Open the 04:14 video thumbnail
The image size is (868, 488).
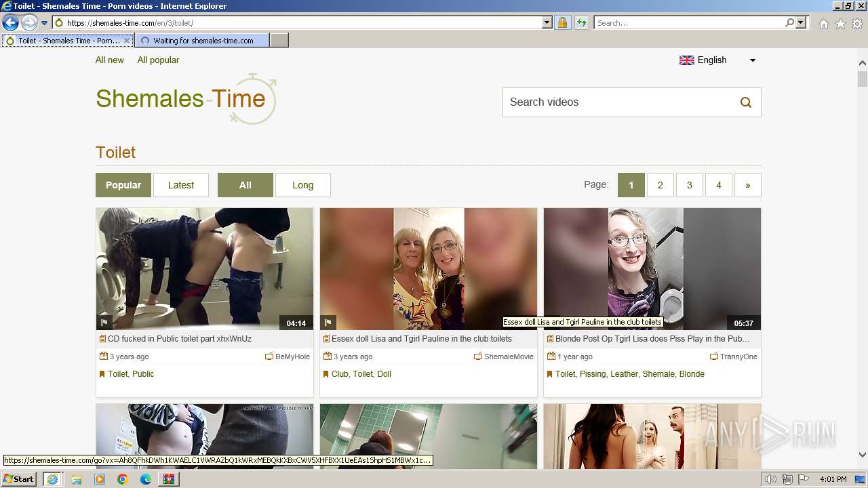pos(205,269)
